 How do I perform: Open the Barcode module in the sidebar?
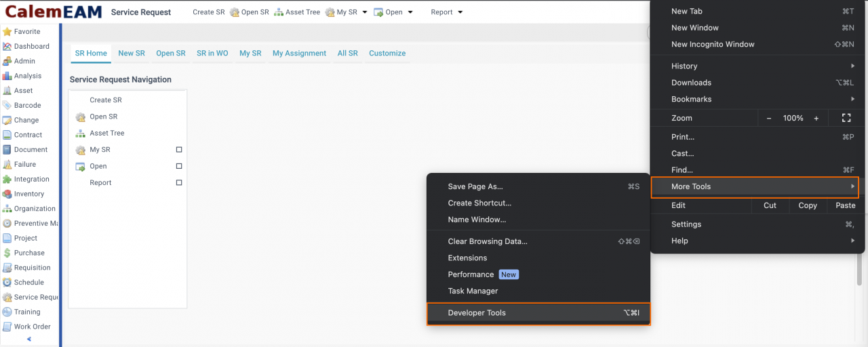[x=22, y=105]
